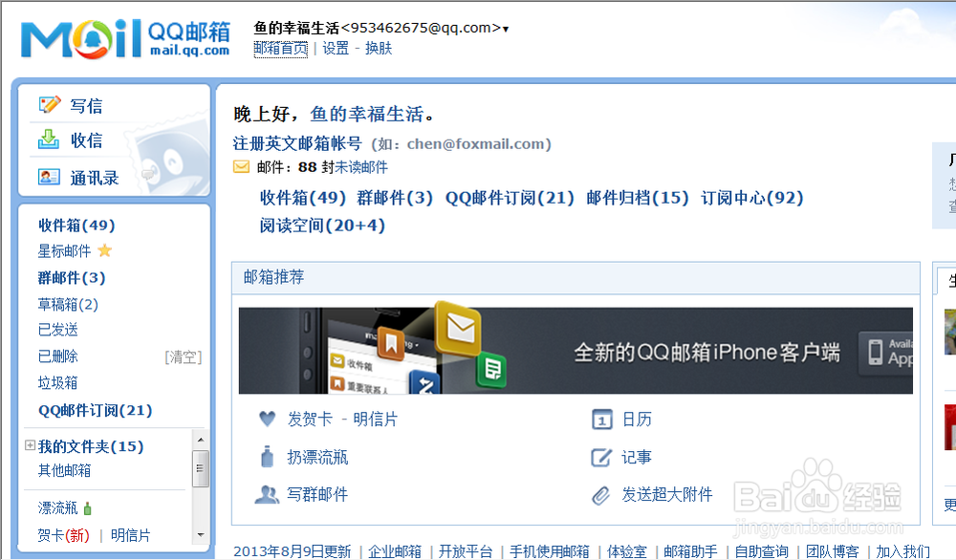This screenshot has height=560, width=956.
Task: Open account dropdown arrow after email address
Action: tap(506, 29)
